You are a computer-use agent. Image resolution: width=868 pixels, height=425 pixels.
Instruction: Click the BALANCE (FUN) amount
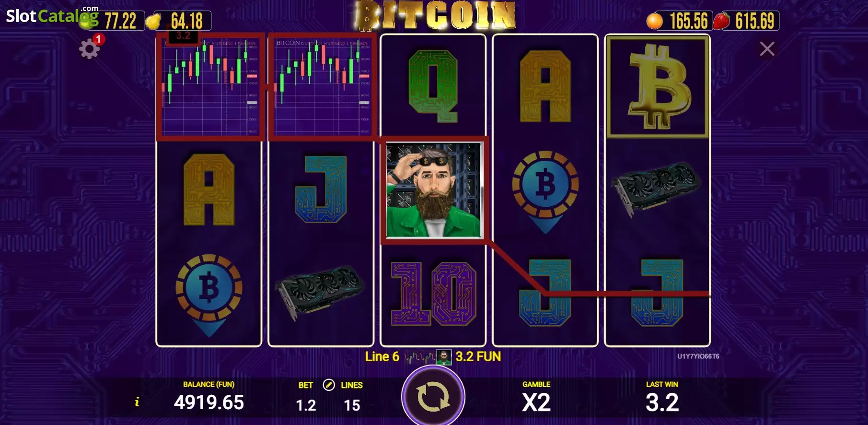pyautogui.click(x=209, y=402)
